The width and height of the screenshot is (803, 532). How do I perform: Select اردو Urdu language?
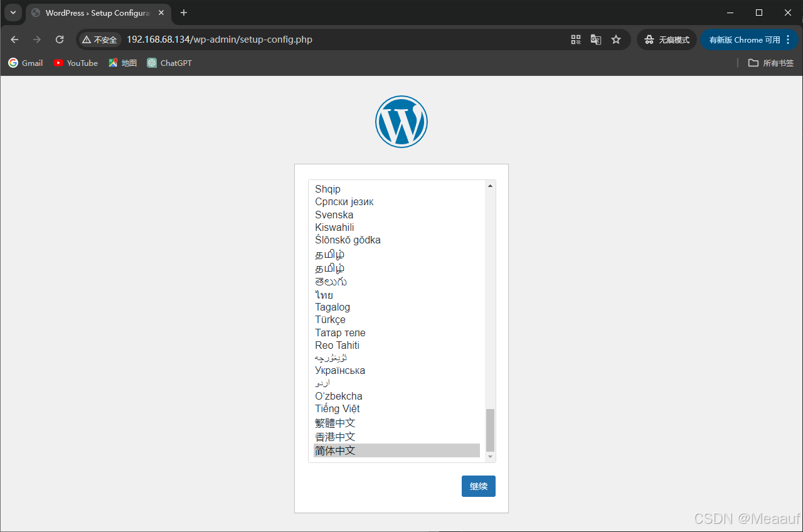[x=396, y=383]
